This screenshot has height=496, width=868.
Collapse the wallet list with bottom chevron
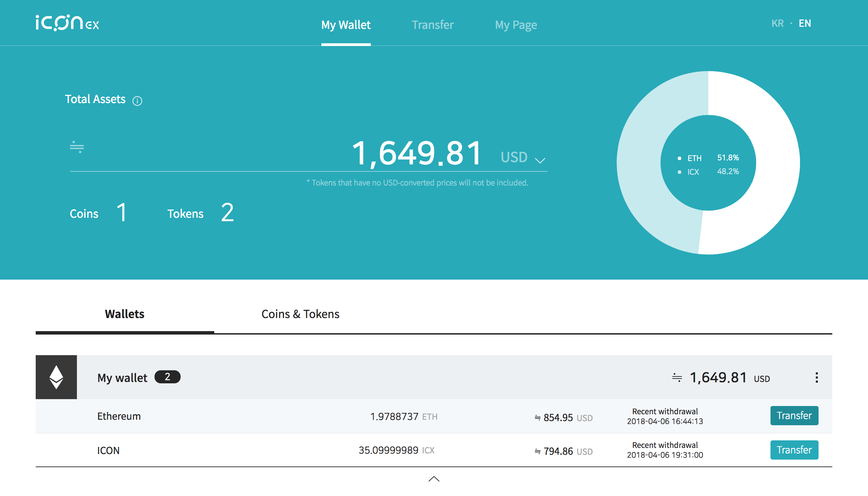pos(434,478)
